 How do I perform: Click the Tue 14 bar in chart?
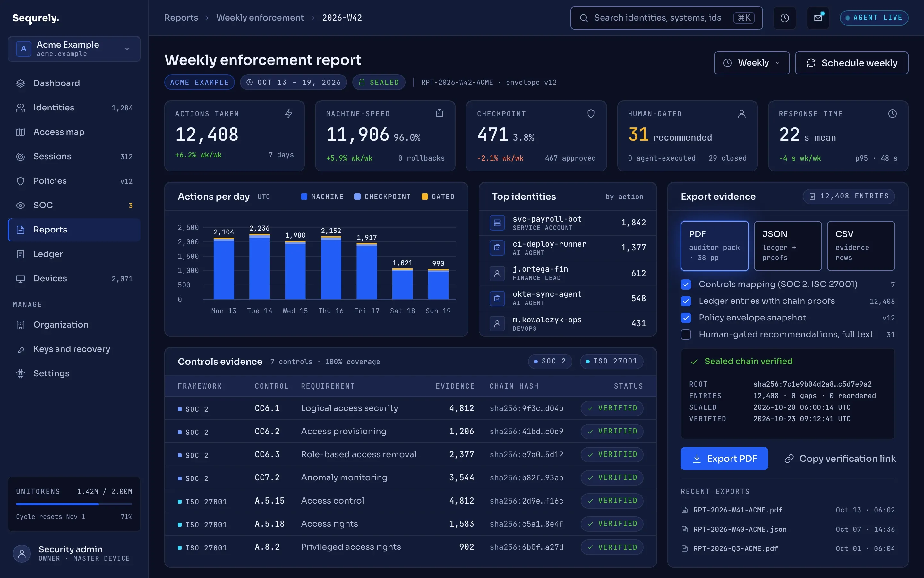coord(259,267)
